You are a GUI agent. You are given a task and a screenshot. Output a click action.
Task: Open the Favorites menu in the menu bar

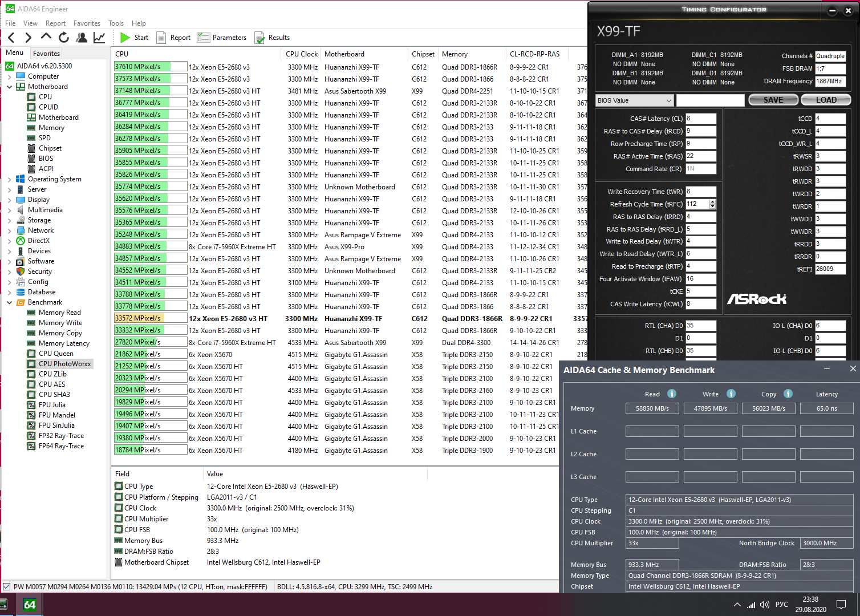(87, 23)
